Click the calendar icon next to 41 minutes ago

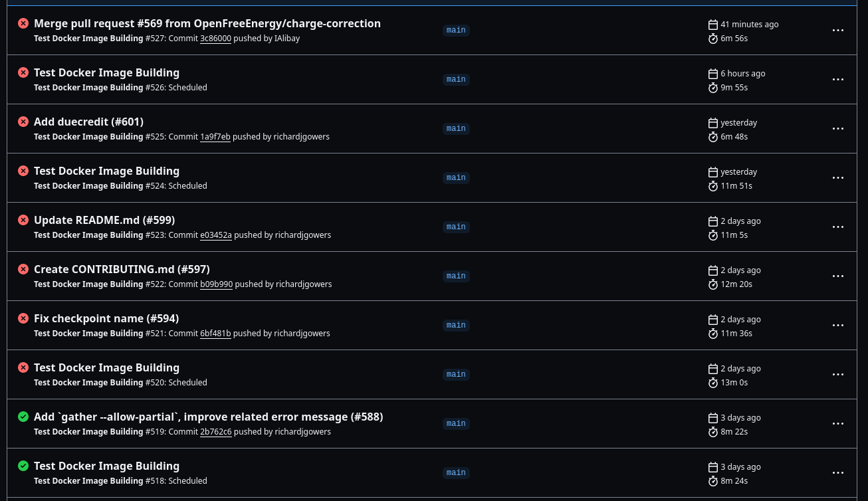coord(713,25)
